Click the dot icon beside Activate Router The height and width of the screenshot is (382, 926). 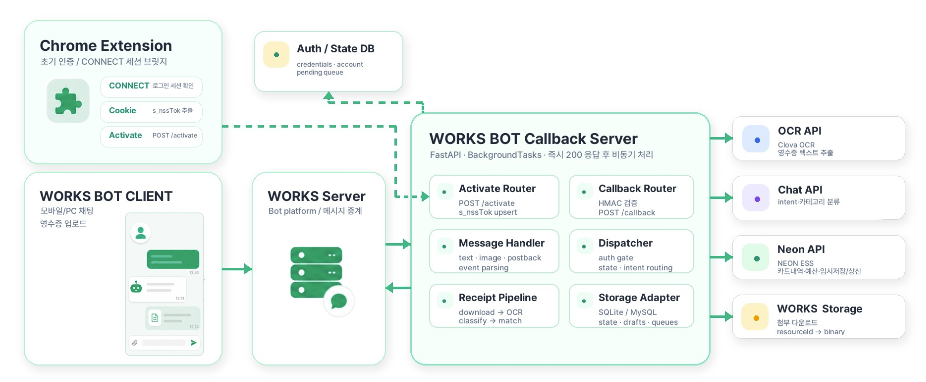tap(444, 192)
